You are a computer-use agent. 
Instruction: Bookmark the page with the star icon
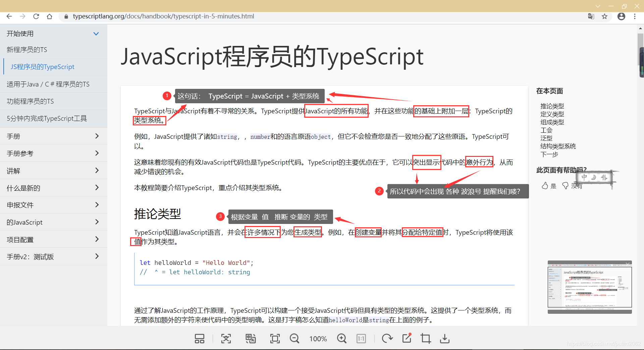tap(604, 16)
